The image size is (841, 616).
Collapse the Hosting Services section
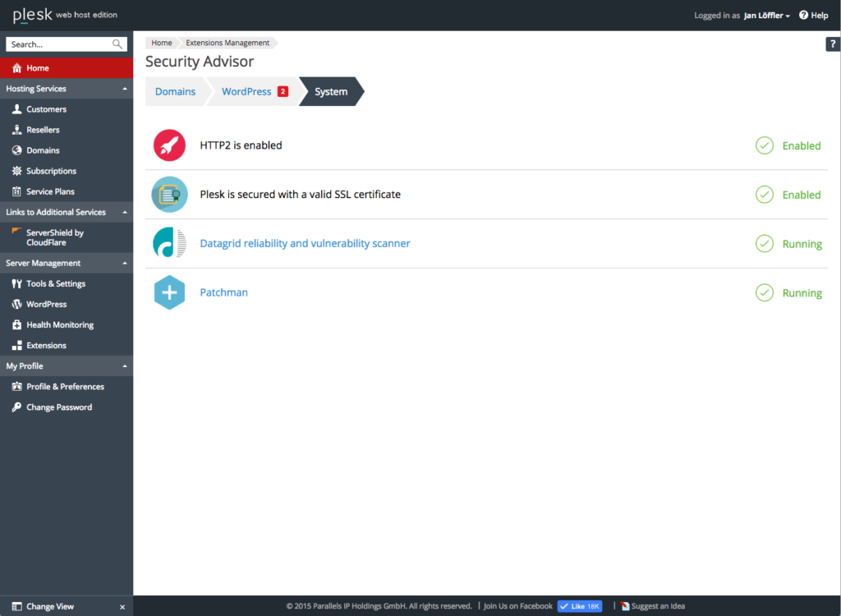pos(125,89)
